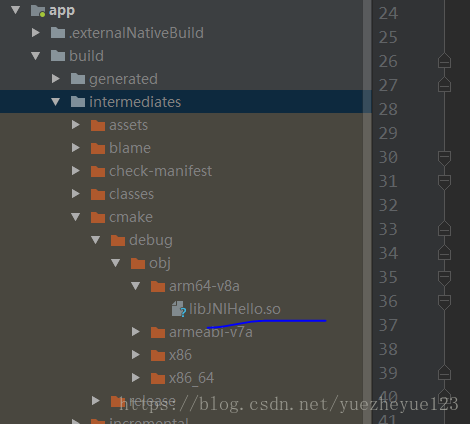Select the check-manifest folder label
Viewport: 470px width, 424px height.
coord(161,171)
